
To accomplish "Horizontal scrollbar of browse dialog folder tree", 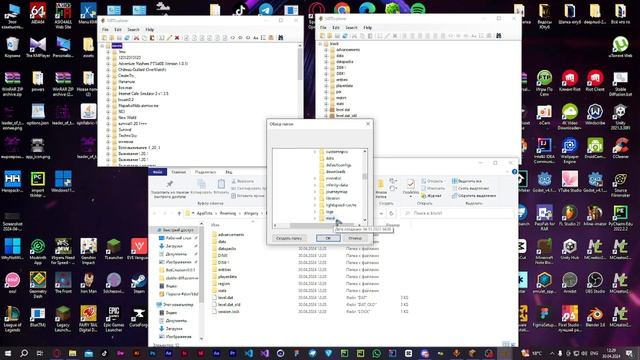I will click(318, 225).
